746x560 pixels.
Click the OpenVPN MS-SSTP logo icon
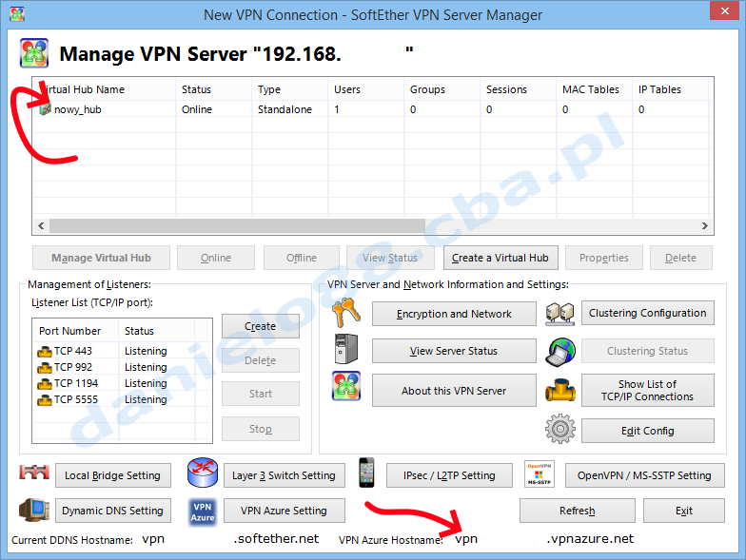(539, 473)
